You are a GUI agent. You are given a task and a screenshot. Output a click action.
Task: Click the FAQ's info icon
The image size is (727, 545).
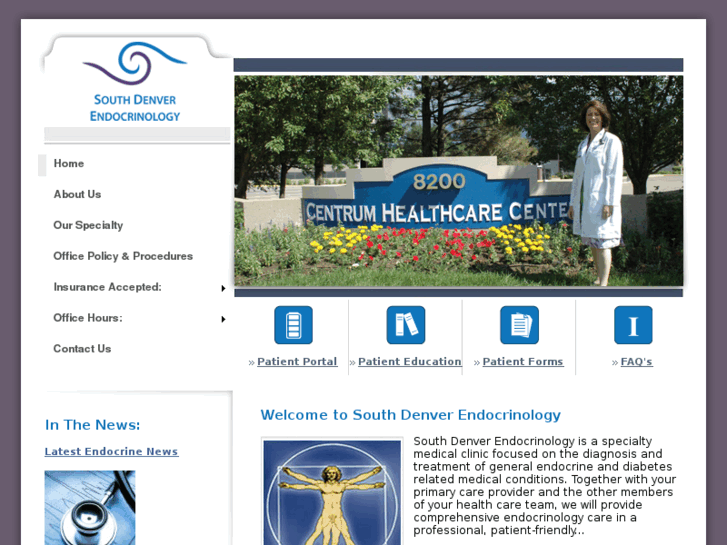pyautogui.click(x=633, y=325)
